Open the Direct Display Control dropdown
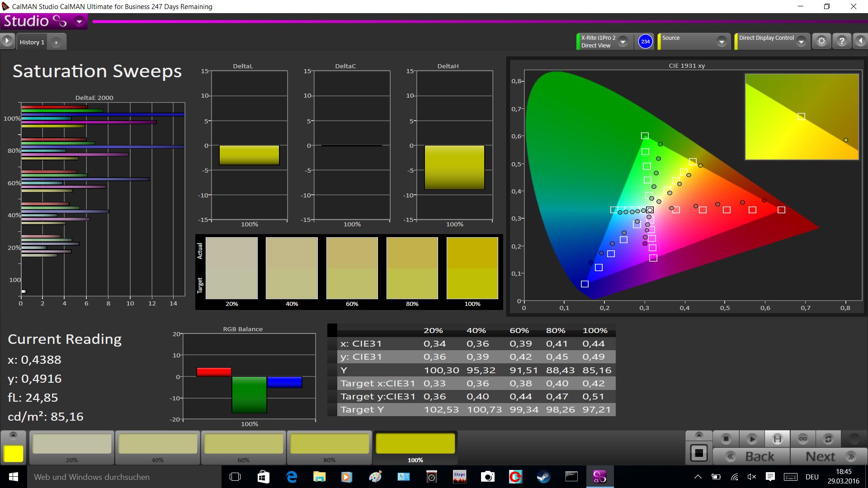Viewport: 868px width, 488px height. tap(801, 42)
